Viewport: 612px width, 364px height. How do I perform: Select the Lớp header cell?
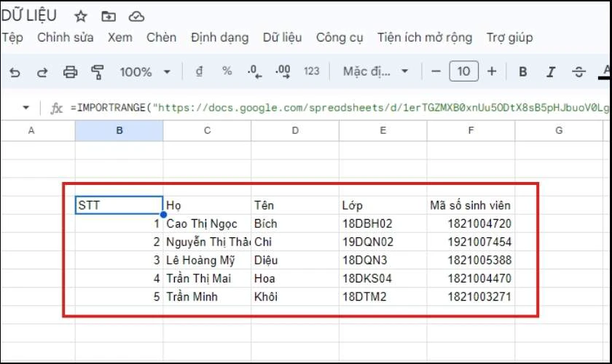coord(383,205)
